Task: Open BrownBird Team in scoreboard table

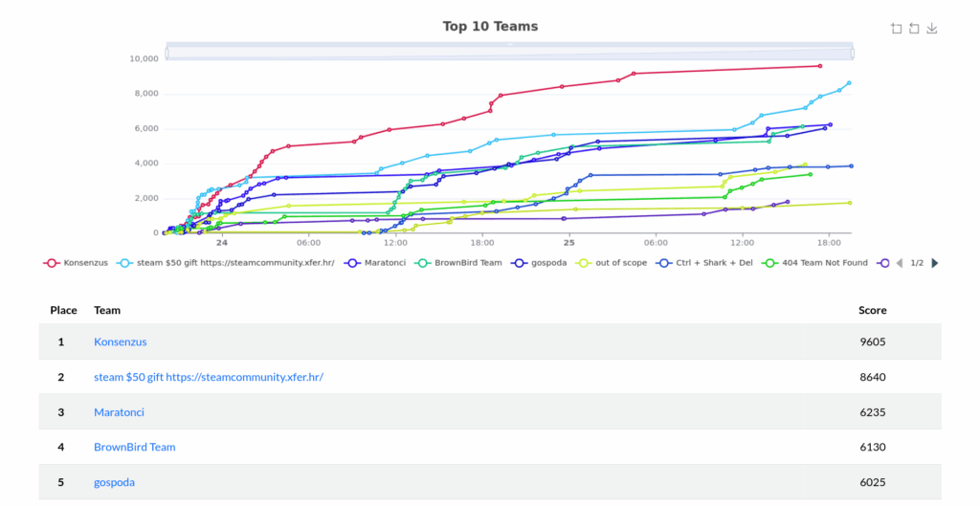Action: [x=134, y=448]
